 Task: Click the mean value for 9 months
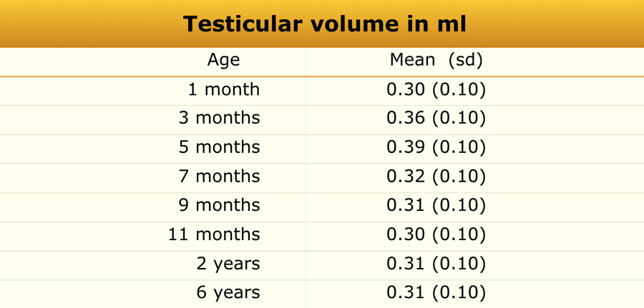pyautogui.click(x=436, y=206)
